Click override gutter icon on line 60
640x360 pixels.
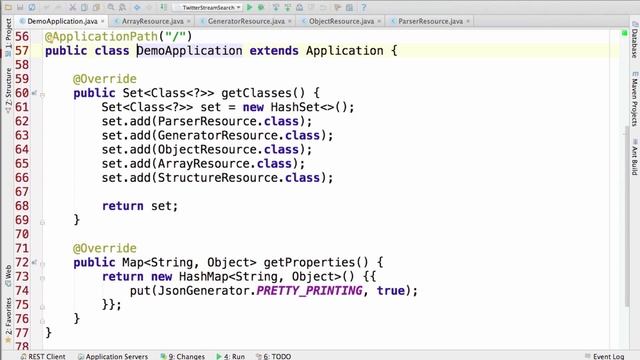[34, 93]
